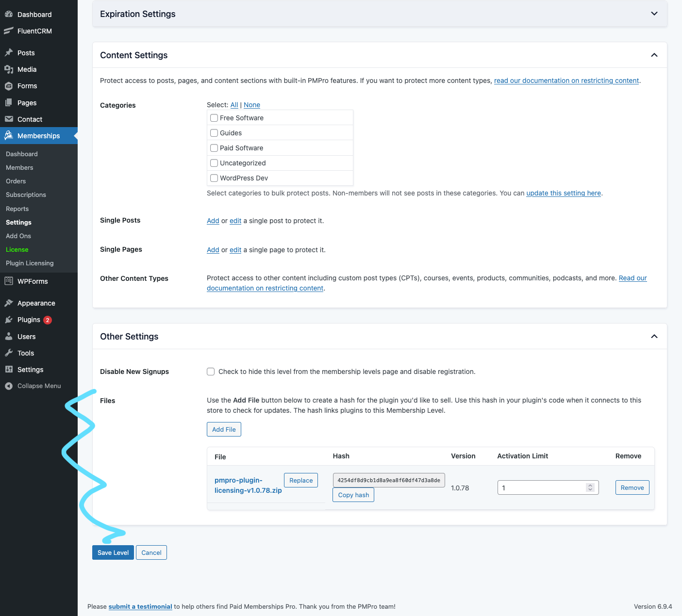
Task: Click the Tools wrench icon
Action: tap(9, 353)
